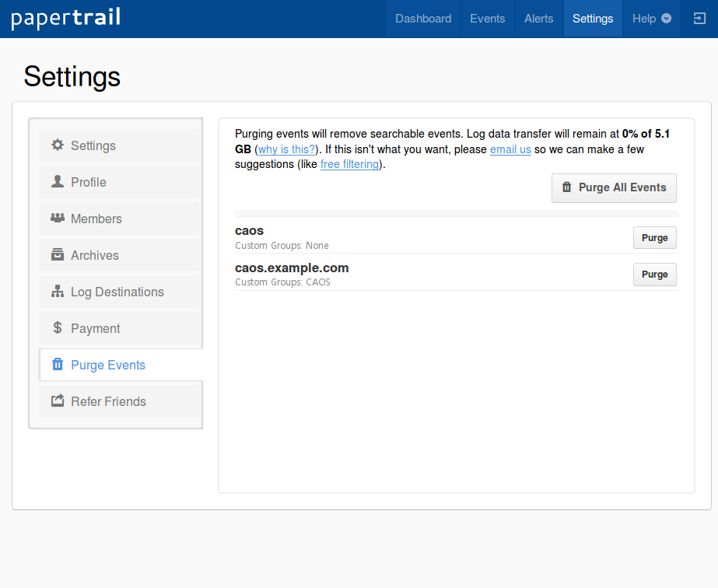The width and height of the screenshot is (718, 588).
Task: Go to the Dashboard tab
Action: 423,19
